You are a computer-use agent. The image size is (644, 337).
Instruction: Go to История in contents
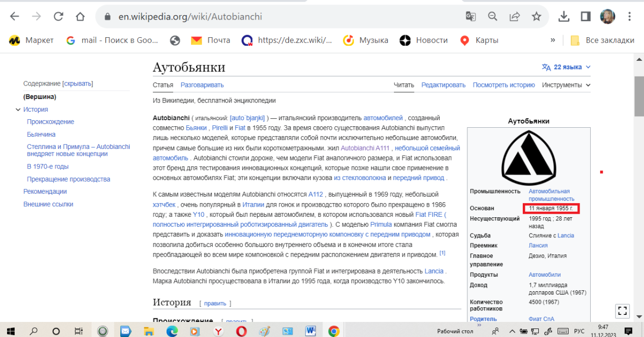(x=36, y=109)
